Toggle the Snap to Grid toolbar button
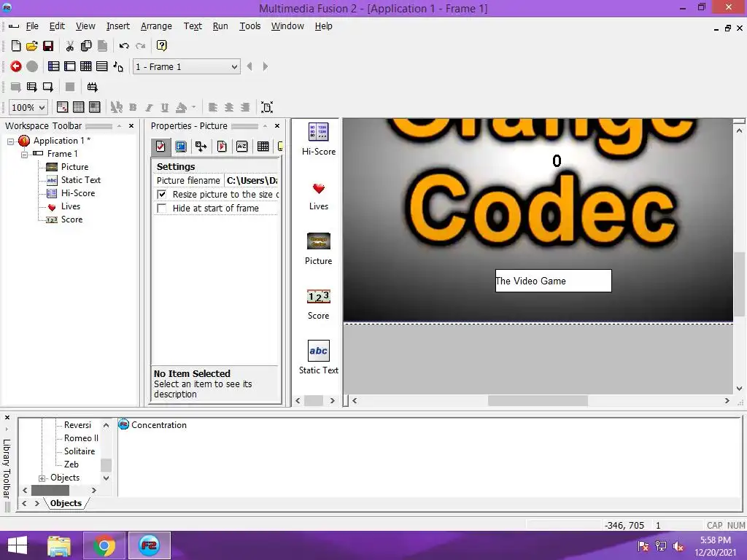747x560 pixels. pos(95,107)
